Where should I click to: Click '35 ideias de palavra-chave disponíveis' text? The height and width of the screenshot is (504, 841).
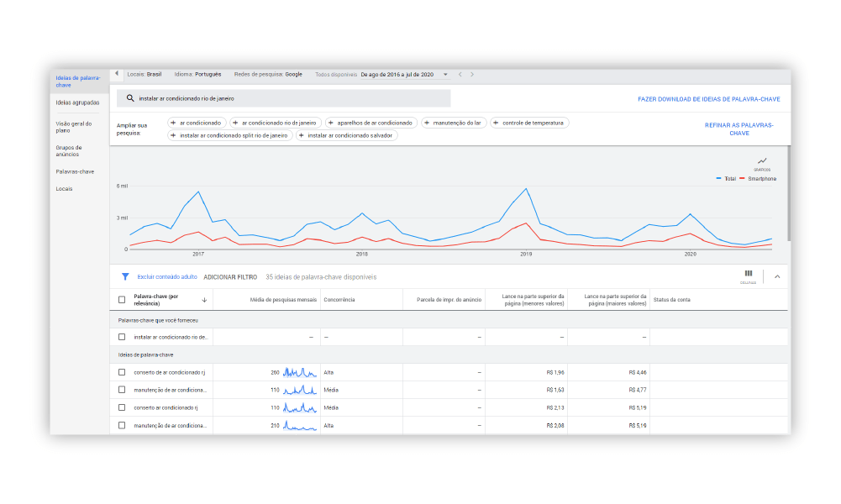321,277
